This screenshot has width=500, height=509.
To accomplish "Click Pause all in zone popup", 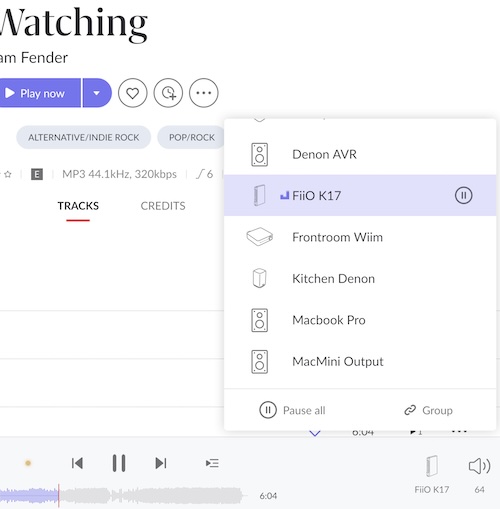I will click(x=292, y=410).
